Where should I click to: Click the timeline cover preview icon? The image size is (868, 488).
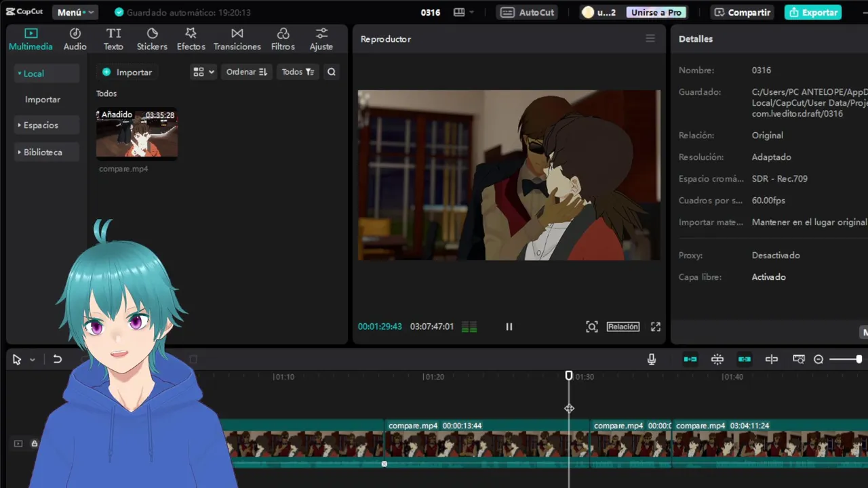pyautogui.click(x=799, y=359)
